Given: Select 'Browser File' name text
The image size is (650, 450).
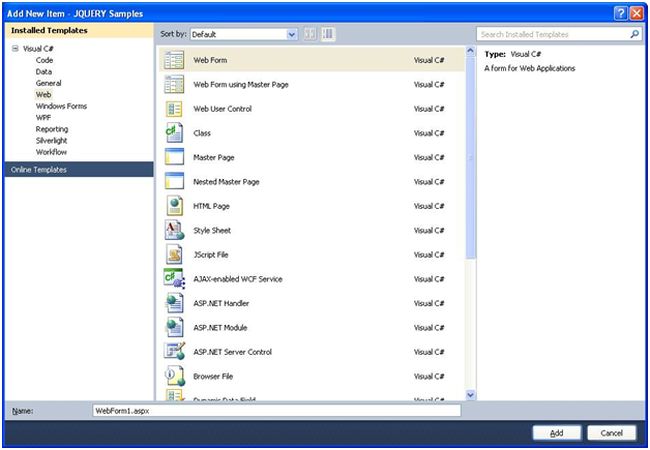Looking at the screenshot, I should [213, 376].
